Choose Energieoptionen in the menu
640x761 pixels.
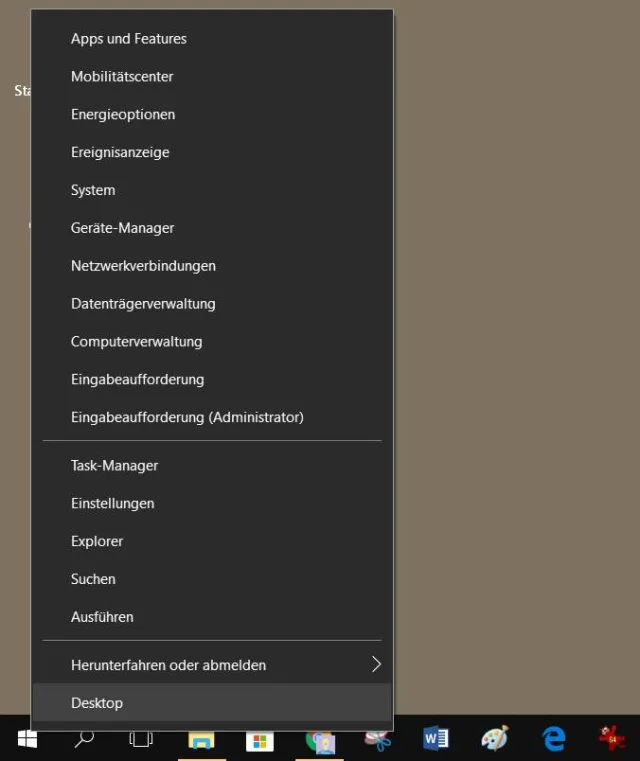123,115
